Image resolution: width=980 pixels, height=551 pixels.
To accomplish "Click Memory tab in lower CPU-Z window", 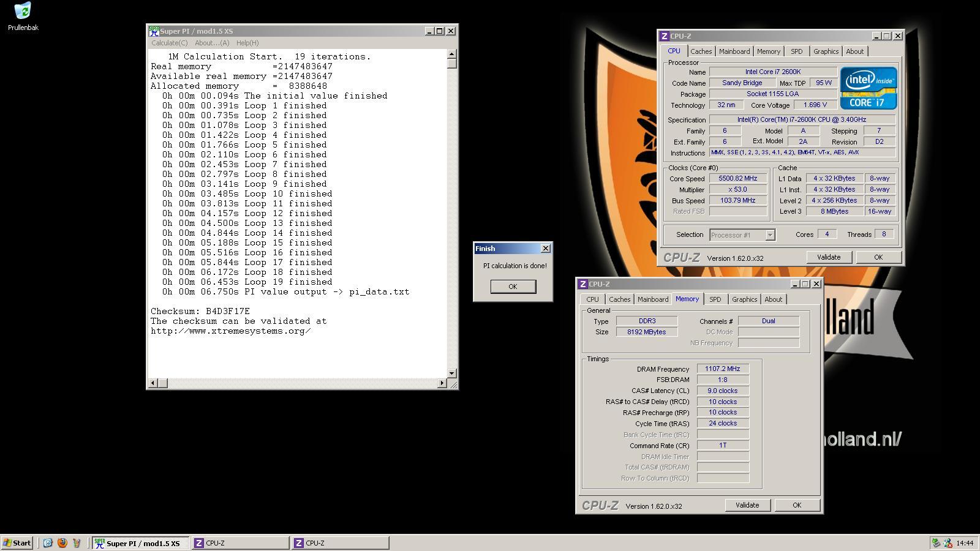I will (687, 299).
